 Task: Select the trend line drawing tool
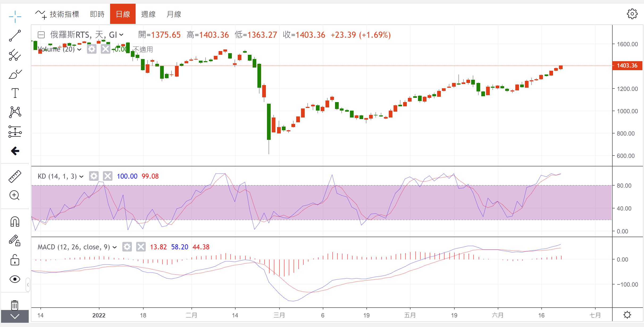(x=15, y=36)
